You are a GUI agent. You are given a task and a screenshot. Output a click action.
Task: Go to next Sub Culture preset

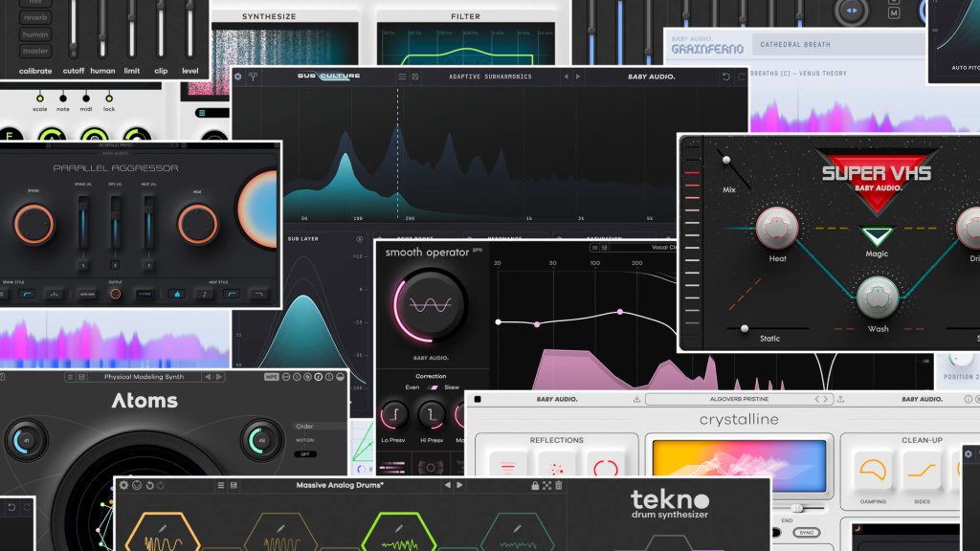pos(578,77)
